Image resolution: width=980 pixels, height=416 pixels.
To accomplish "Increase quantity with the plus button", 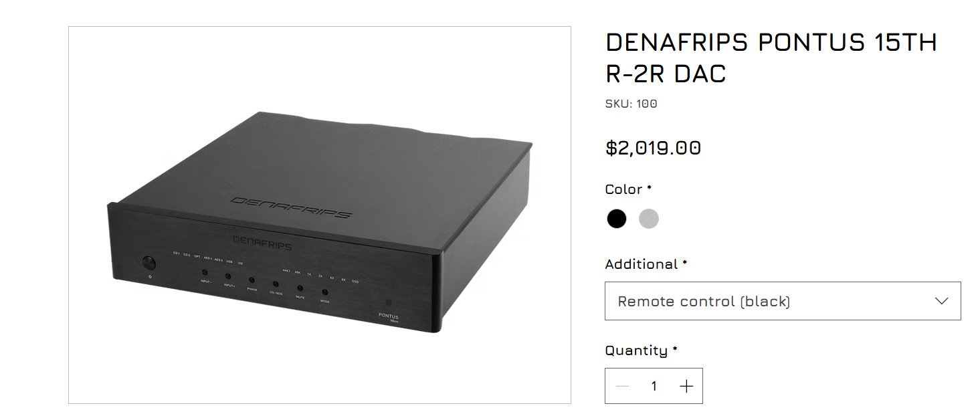I will coord(686,386).
